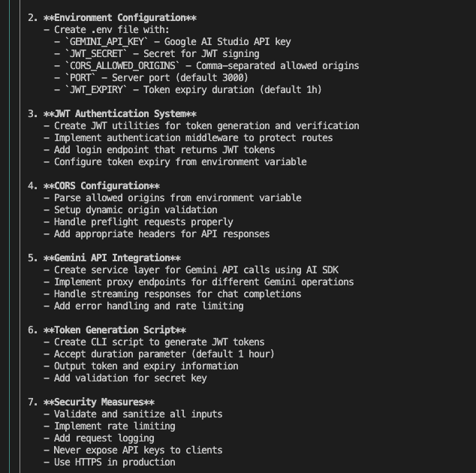Place cursor on CORS_ALLOWED_ORIGINS line
This screenshot has width=476, height=473.
coord(206,65)
